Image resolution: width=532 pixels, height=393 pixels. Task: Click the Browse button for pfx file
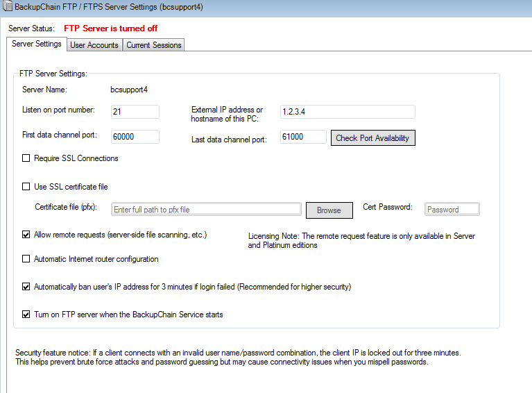point(329,210)
